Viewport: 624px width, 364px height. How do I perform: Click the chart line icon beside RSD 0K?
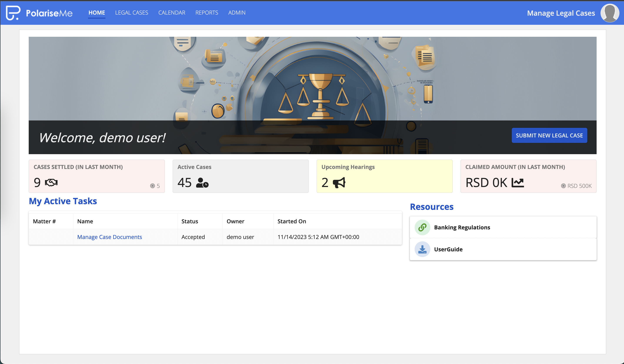click(517, 183)
